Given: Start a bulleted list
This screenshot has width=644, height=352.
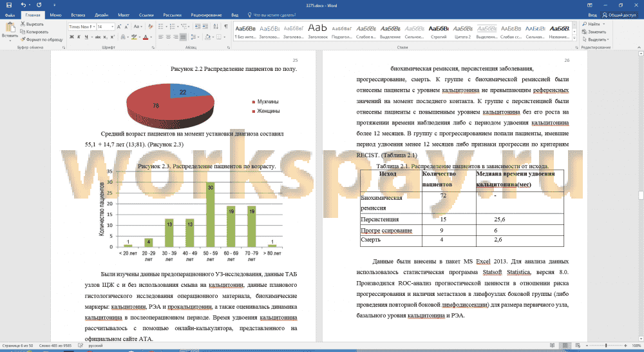Looking at the screenshot, I should coord(162,26).
